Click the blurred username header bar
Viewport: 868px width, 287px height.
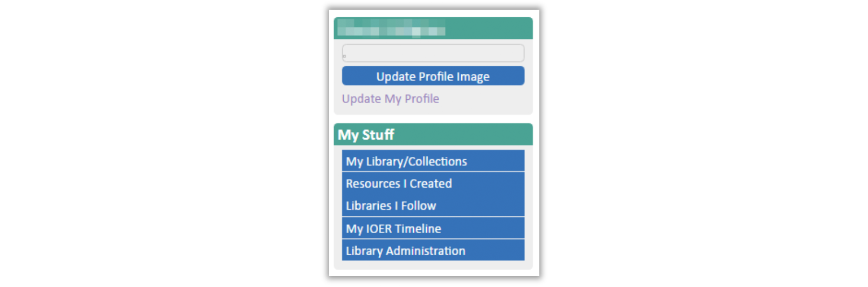coord(433,28)
